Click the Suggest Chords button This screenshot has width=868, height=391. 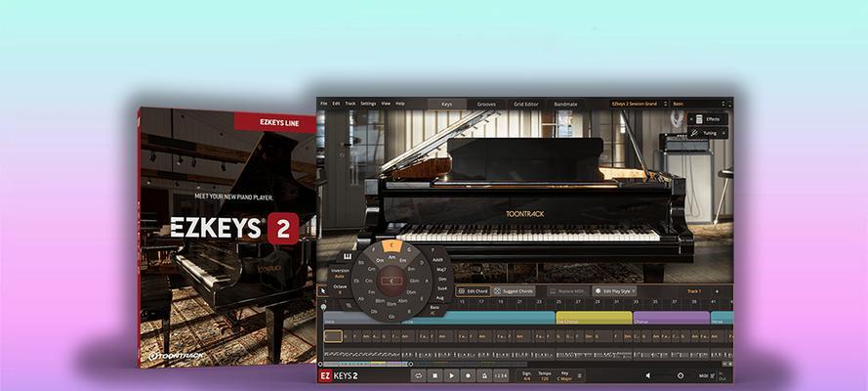coord(514,291)
